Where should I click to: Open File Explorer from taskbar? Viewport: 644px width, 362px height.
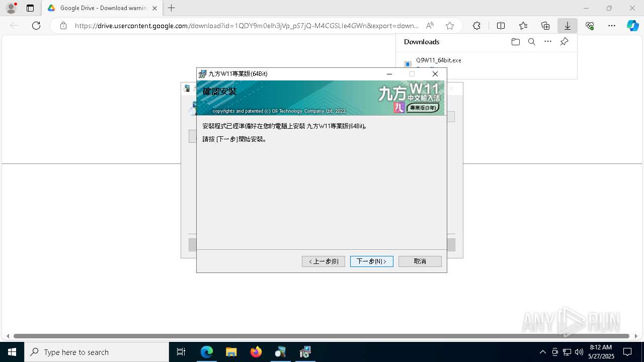tap(231, 352)
